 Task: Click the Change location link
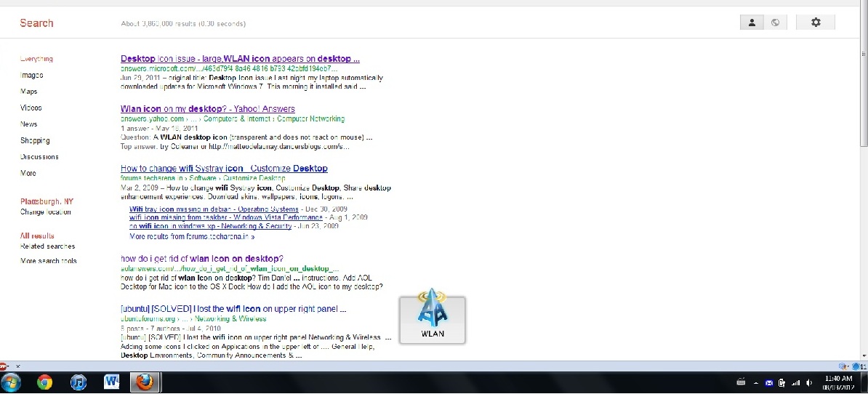tap(46, 212)
